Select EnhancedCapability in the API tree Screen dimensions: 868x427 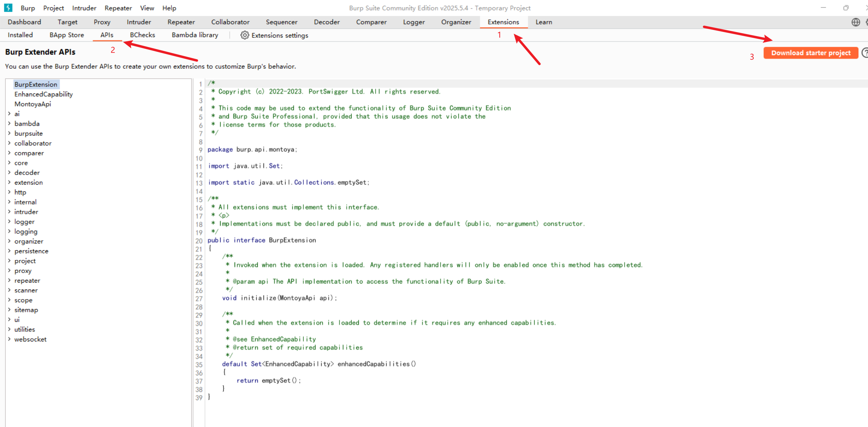pos(43,94)
